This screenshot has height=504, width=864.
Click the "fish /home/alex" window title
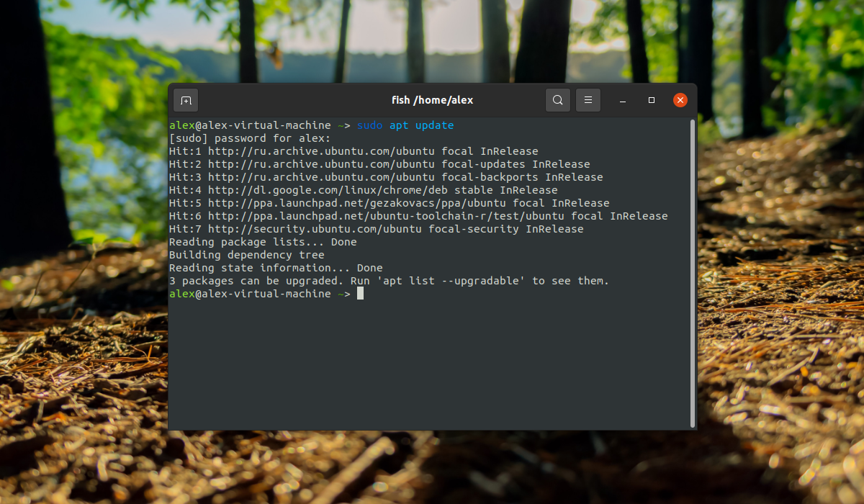pos(432,100)
